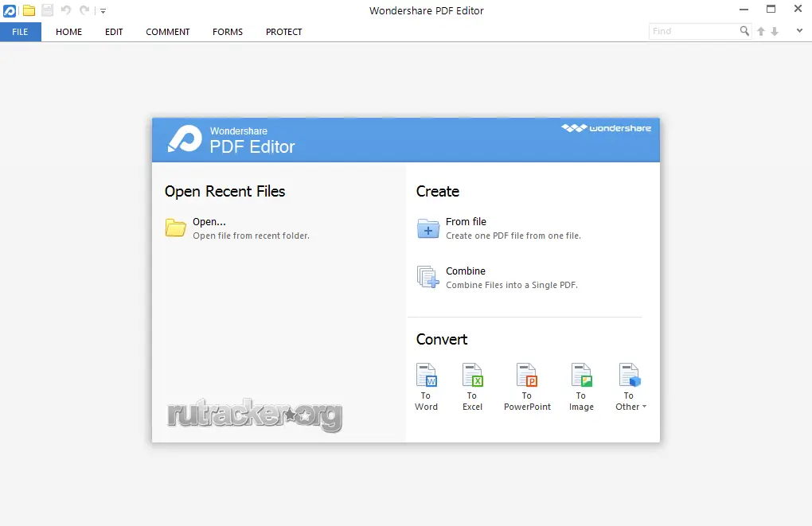
Task: Click the PDF Editor pen logo in banner
Action: coord(185,138)
